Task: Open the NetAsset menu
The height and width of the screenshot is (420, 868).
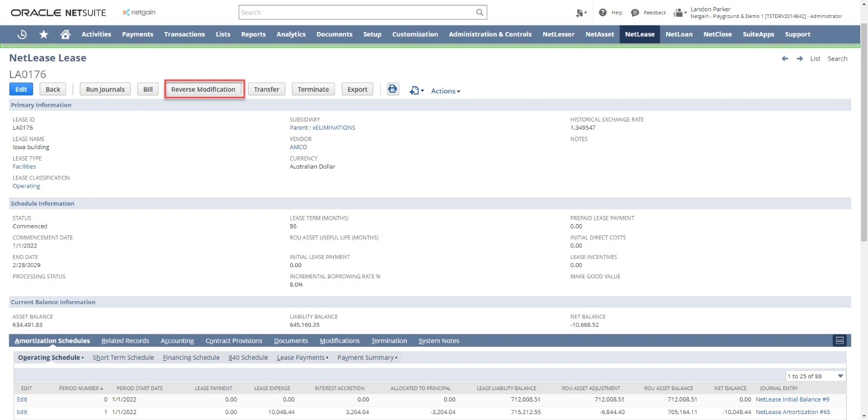Action: (599, 34)
